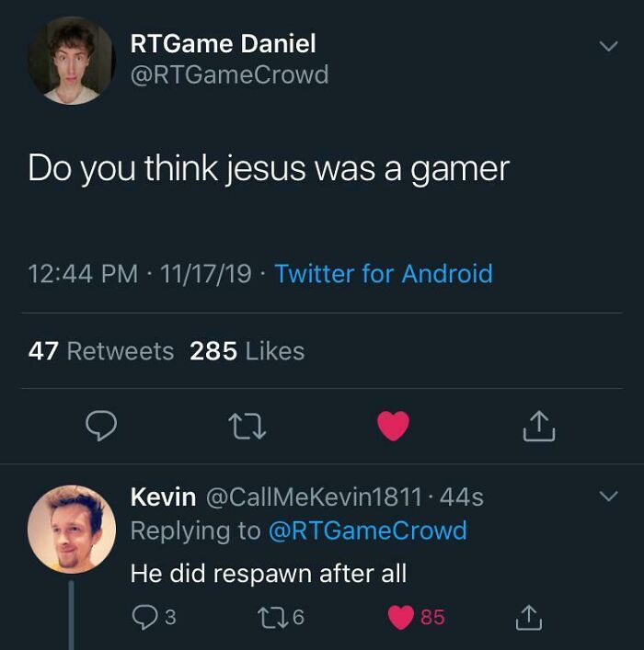This screenshot has height=650, width=644.
Task: Unlike the main tweet heart
Action: (x=393, y=425)
